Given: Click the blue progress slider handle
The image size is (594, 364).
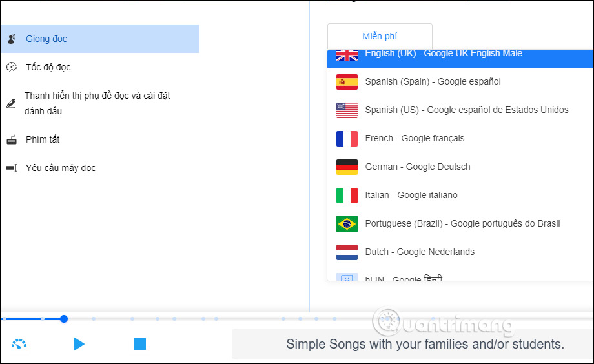Looking at the screenshot, I should [x=64, y=319].
